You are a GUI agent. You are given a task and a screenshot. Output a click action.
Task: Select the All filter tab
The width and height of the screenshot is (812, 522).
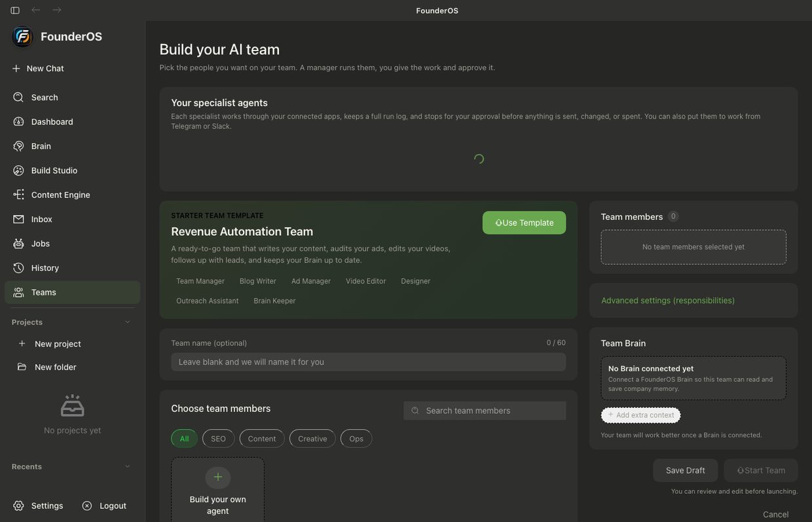coord(184,439)
